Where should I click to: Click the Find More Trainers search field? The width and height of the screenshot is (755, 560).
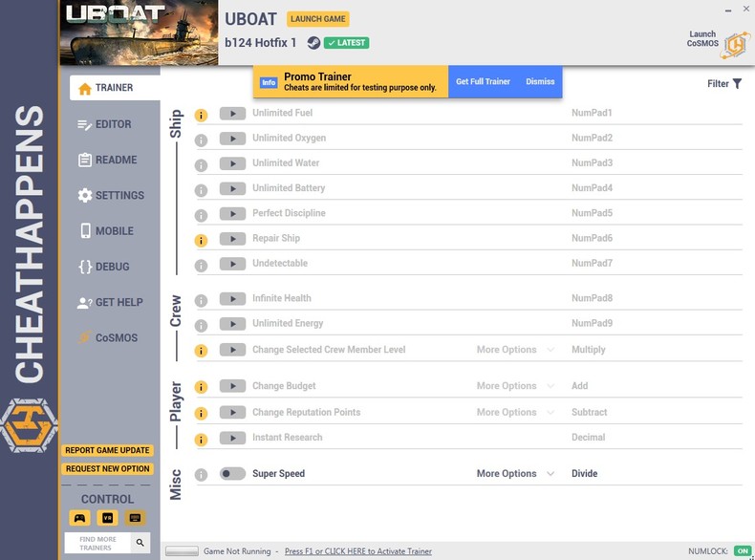pos(97,543)
